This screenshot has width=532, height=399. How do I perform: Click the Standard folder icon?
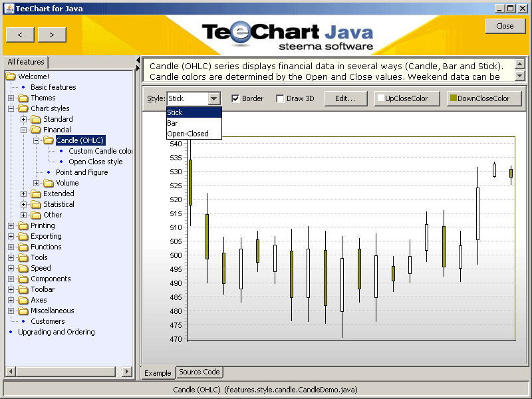tap(36, 119)
